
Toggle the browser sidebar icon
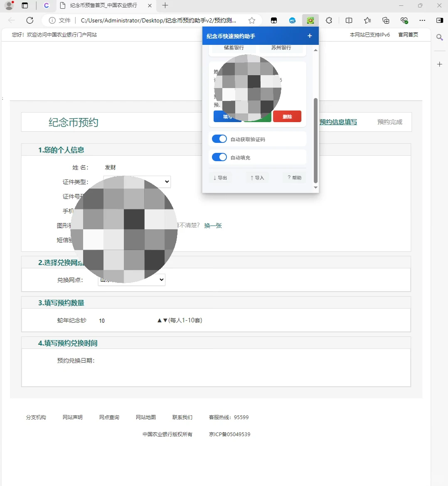tap(440, 20)
